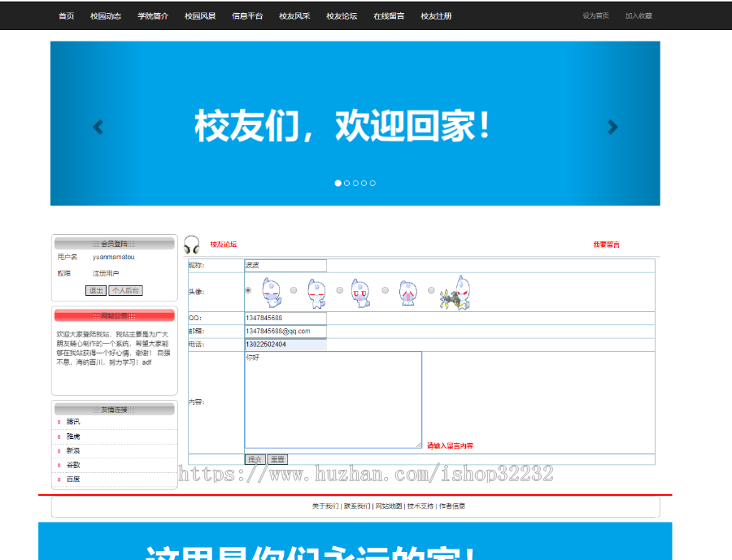Open the 信息平台 menu item
Viewport: 732px width, 560px height.
click(x=247, y=15)
